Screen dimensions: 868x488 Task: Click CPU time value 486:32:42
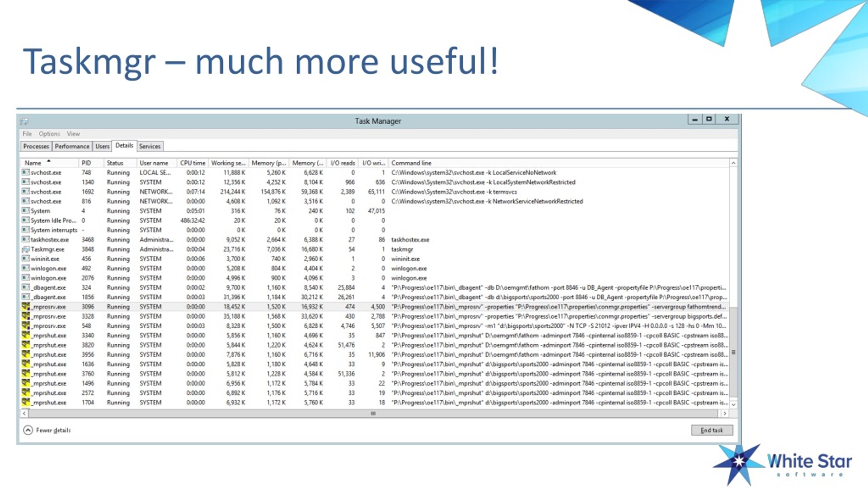(193, 220)
